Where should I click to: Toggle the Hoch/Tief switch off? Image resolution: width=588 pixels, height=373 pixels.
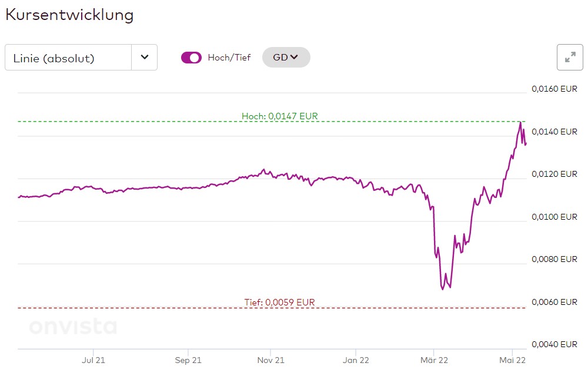[191, 58]
